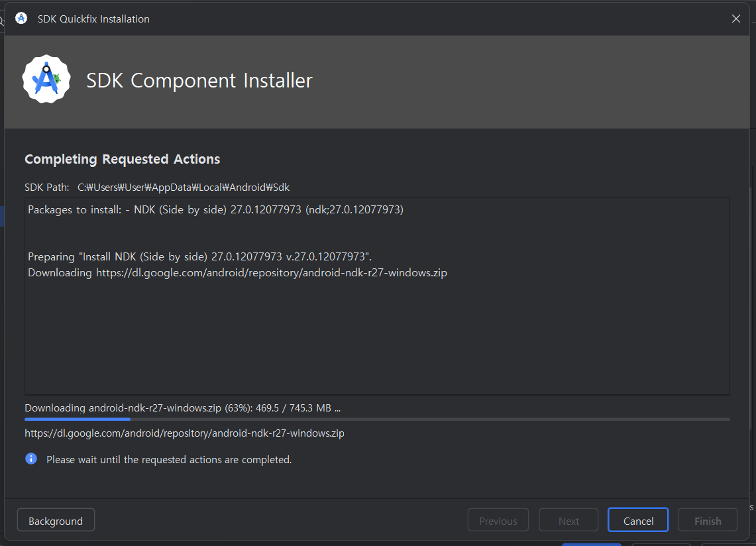
Task: Click the SDK Component Installer heading
Action: coord(199,81)
